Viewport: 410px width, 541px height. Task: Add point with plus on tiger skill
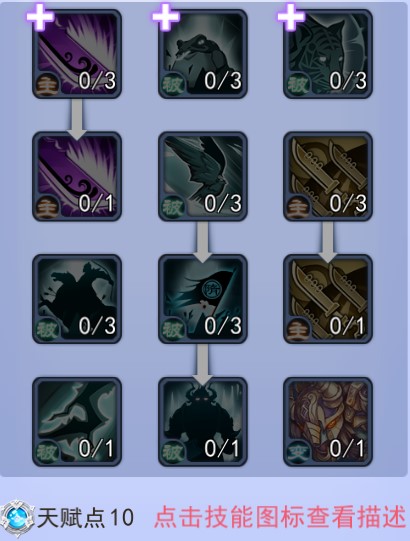click(x=291, y=17)
